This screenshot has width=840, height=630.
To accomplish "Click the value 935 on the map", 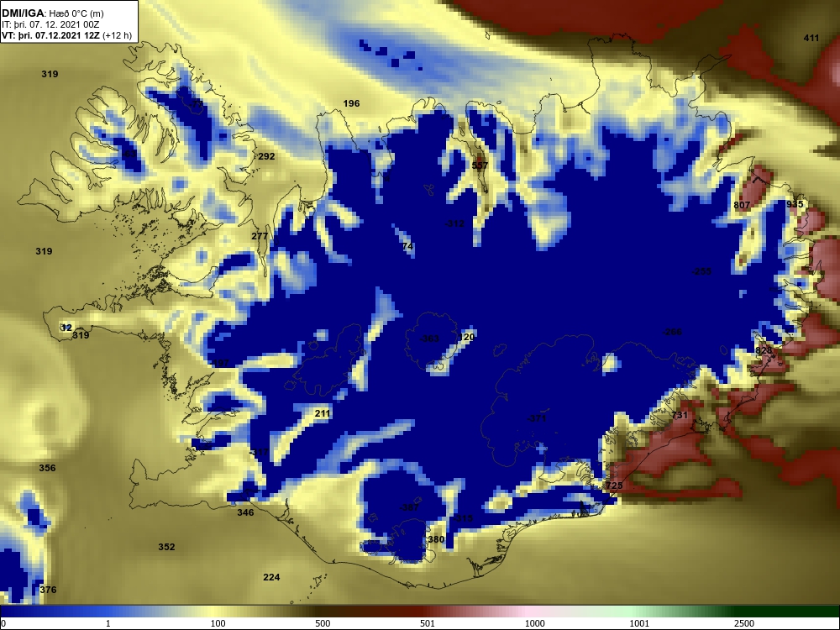I will pyautogui.click(x=795, y=204).
